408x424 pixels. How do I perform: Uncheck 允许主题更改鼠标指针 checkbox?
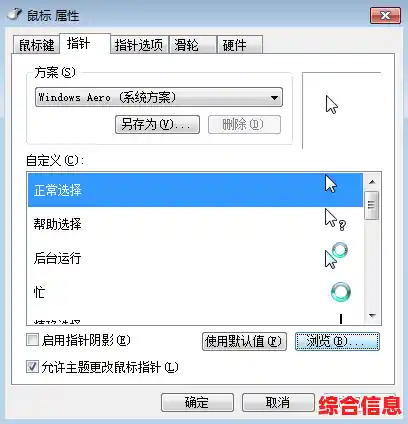click(32, 367)
